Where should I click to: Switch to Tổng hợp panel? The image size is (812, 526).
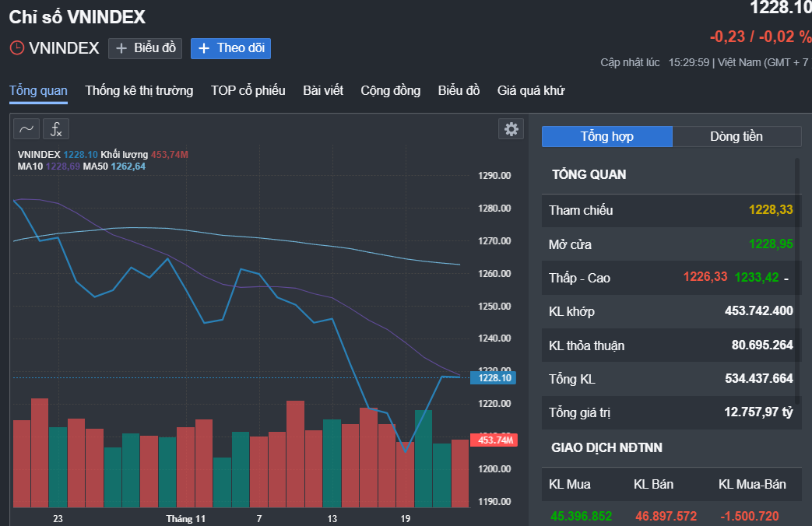coord(607,137)
